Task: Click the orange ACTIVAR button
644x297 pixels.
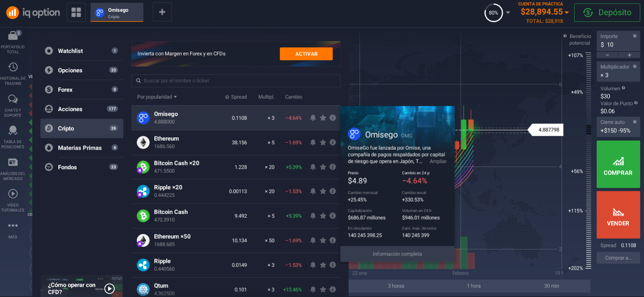Action: 306,54
